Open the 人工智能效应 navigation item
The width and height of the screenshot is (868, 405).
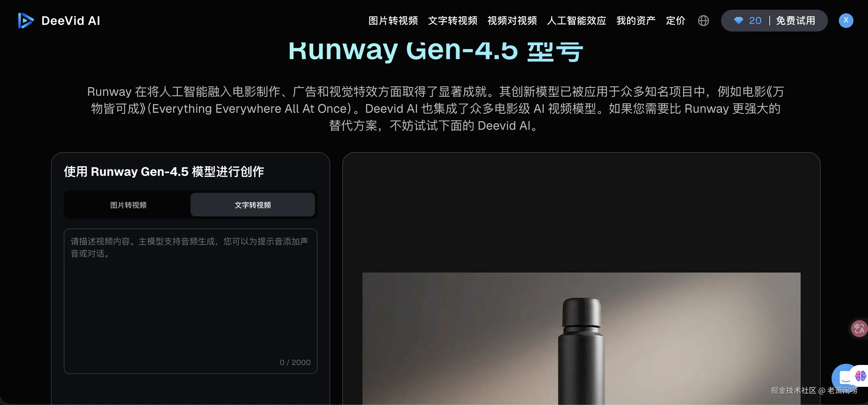pyautogui.click(x=576, y=21)
